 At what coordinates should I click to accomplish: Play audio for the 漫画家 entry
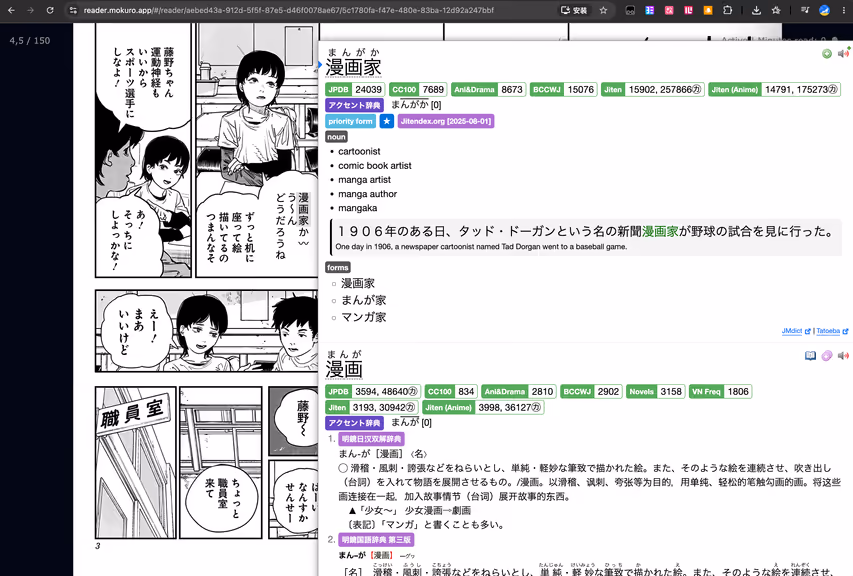[843, 53]
